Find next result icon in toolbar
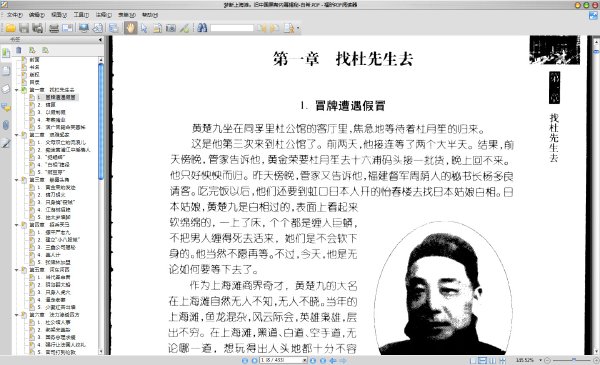Image resolution: width=600 pixels, height=365 pixels. (275, 28)
